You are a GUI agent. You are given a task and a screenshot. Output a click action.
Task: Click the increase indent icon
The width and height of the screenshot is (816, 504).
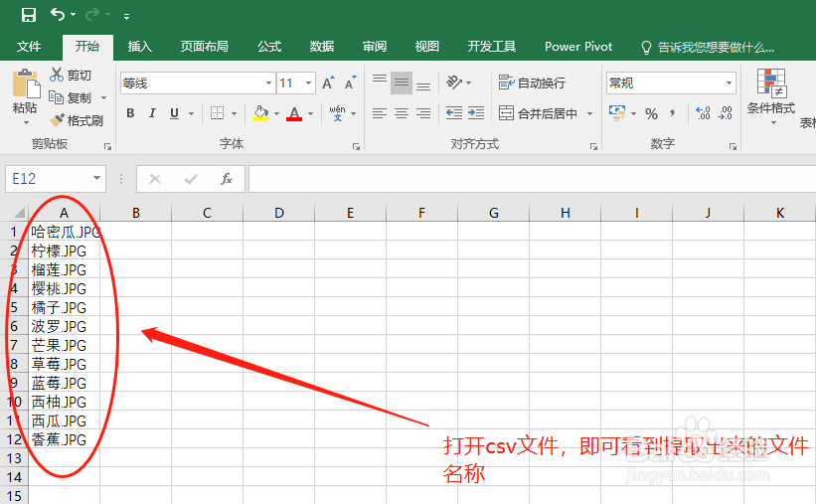click(476, 113)
